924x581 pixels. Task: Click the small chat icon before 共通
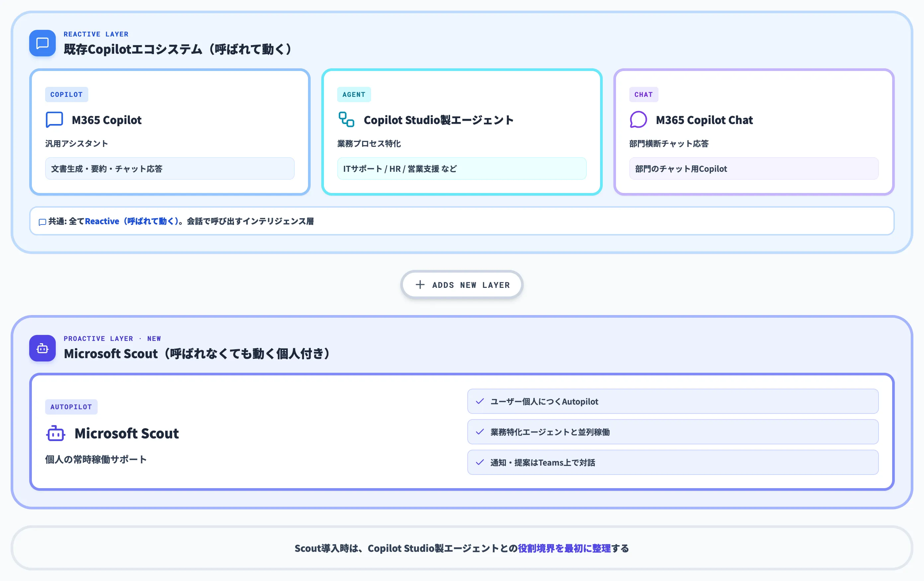[42, 222]
